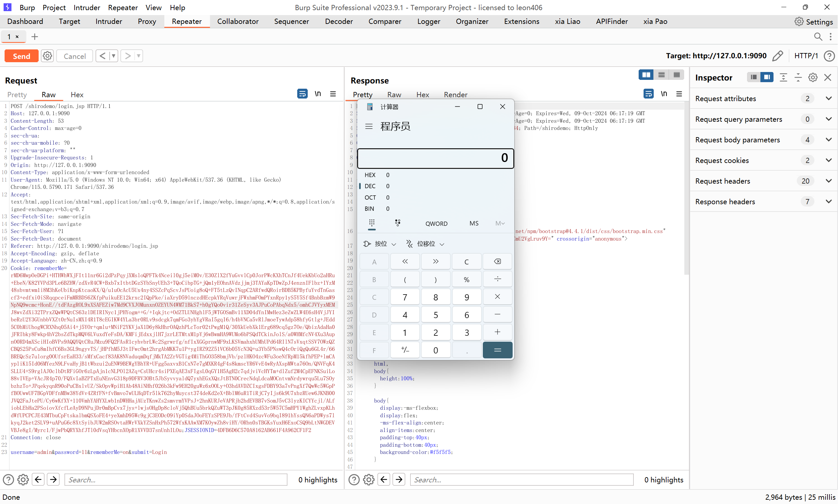Click the calculator equals button
838x504 pixels.
pos(497,350)
